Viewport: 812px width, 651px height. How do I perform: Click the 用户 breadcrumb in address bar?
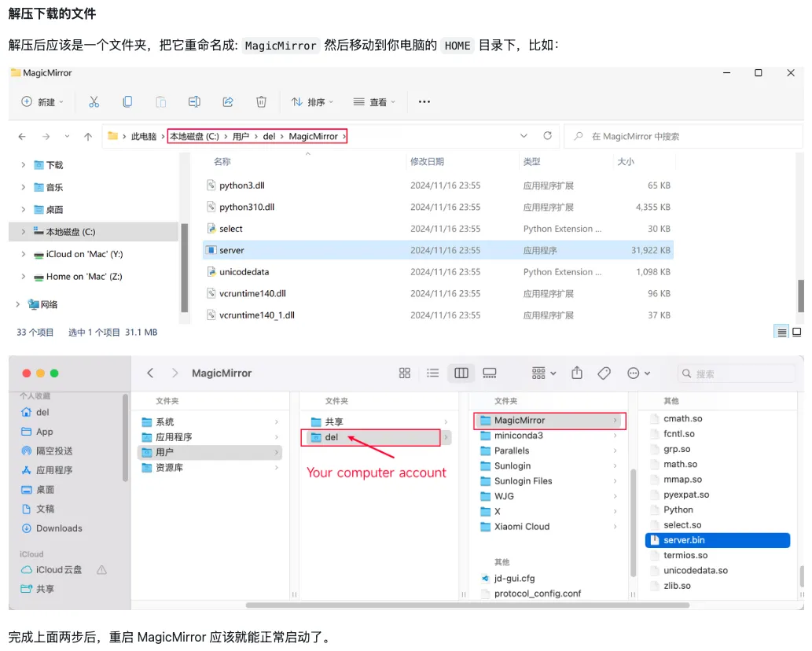(x=241, y=136)
